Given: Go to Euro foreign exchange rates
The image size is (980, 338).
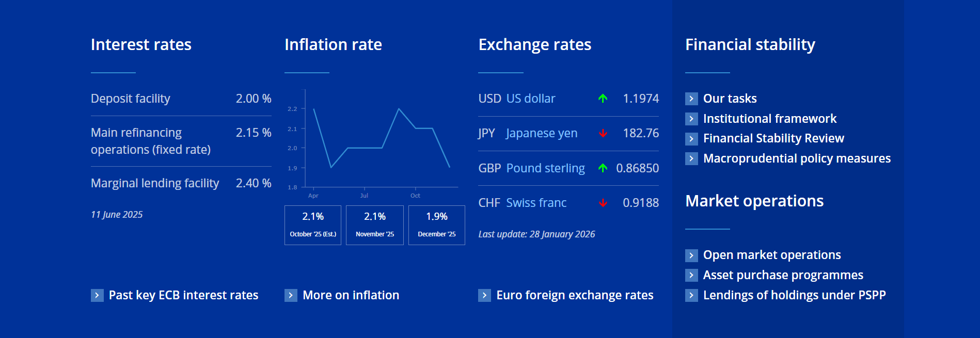Looking at the screenshot, I should click(575, 295).
